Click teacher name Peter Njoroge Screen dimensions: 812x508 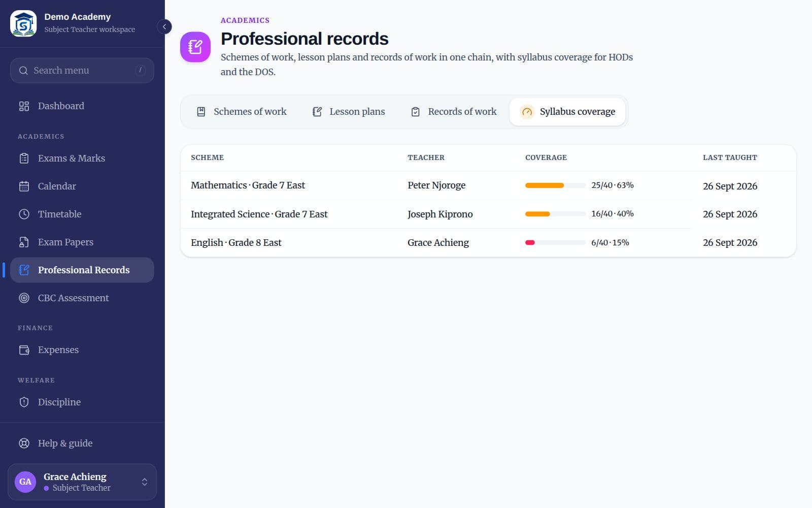(436, 185)
